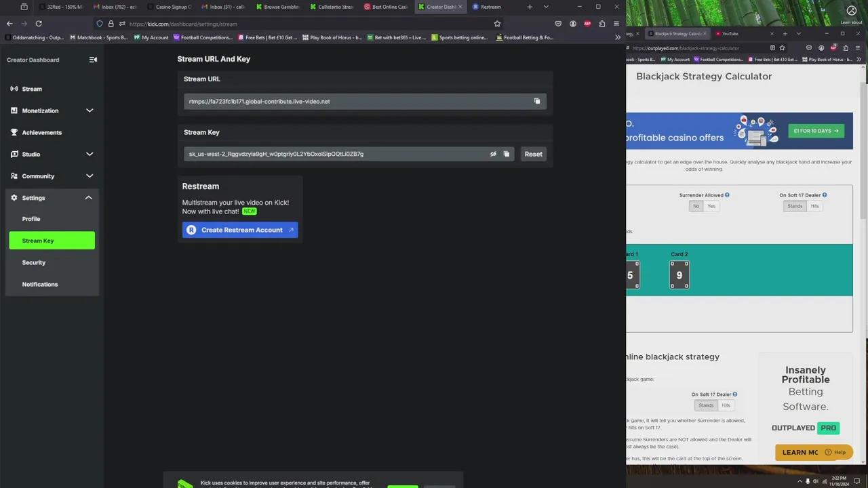The height and width of the screenshot is (488, 868).
Task: Click the Stream URL text field
Action: click(x=365, y=102)
